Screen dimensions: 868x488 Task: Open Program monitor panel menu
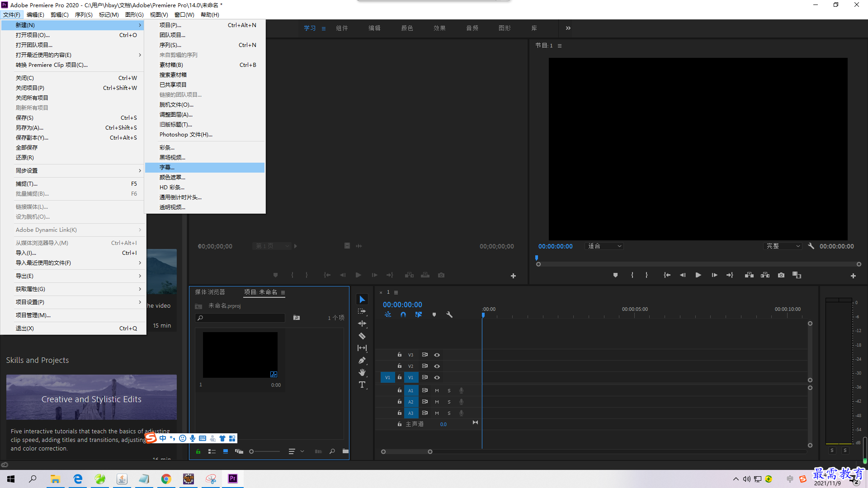560,46
